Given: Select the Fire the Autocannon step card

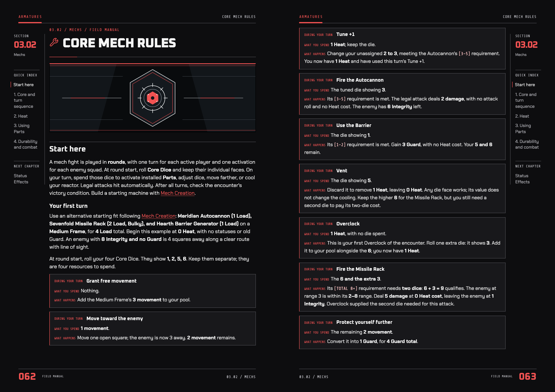Looking at the screenshot, I should click(402, 94).
